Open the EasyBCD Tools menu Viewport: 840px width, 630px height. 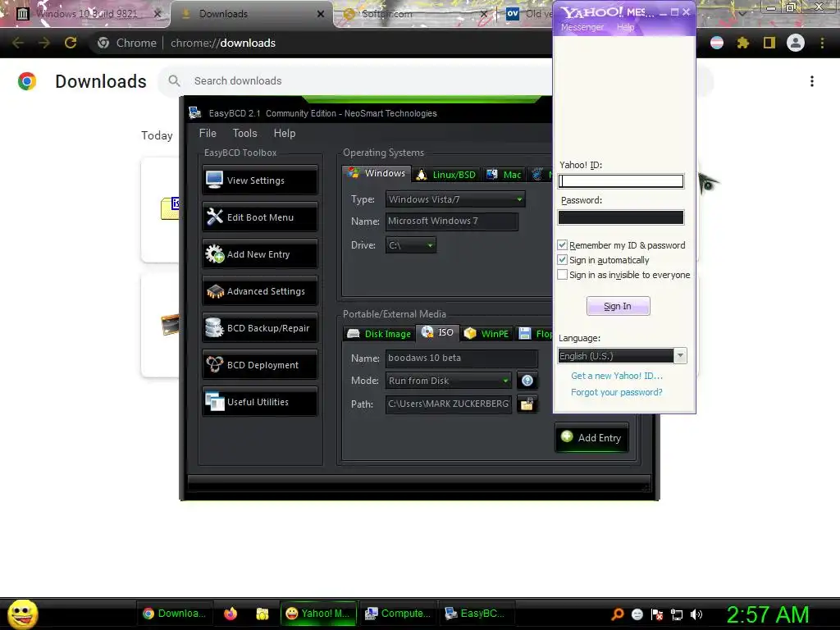click(244, 133)
